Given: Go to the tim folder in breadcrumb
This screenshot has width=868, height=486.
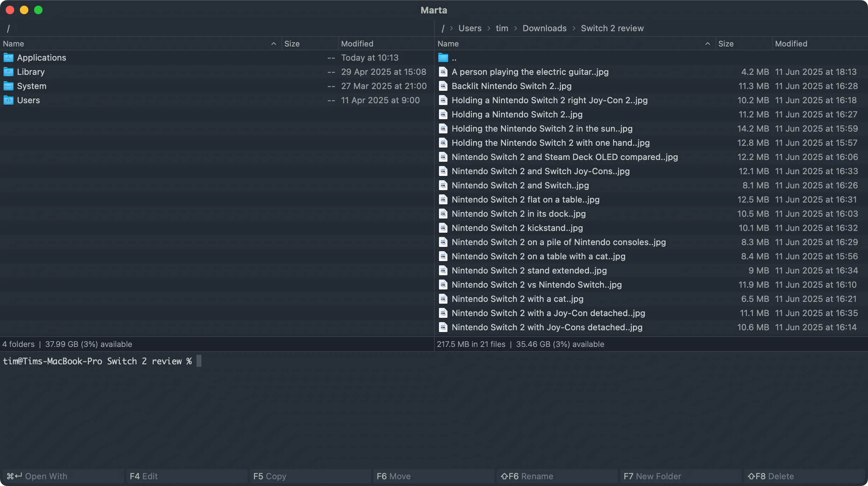Looking at the screenshot, I should tap(502, 28).
